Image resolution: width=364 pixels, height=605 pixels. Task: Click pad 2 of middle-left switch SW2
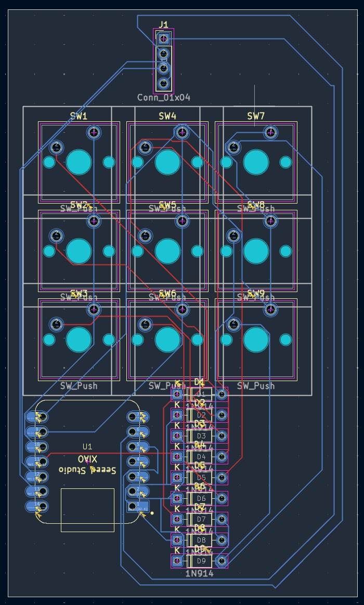(56, 236)
